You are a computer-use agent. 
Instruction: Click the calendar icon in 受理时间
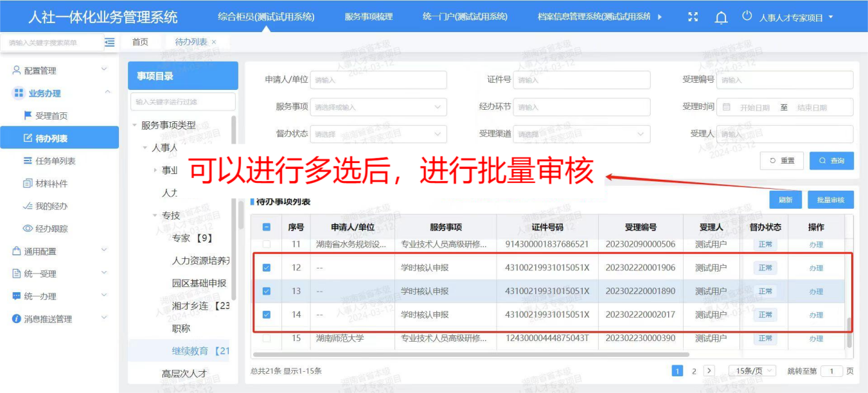pyautogui.click(x=727, y=107)
